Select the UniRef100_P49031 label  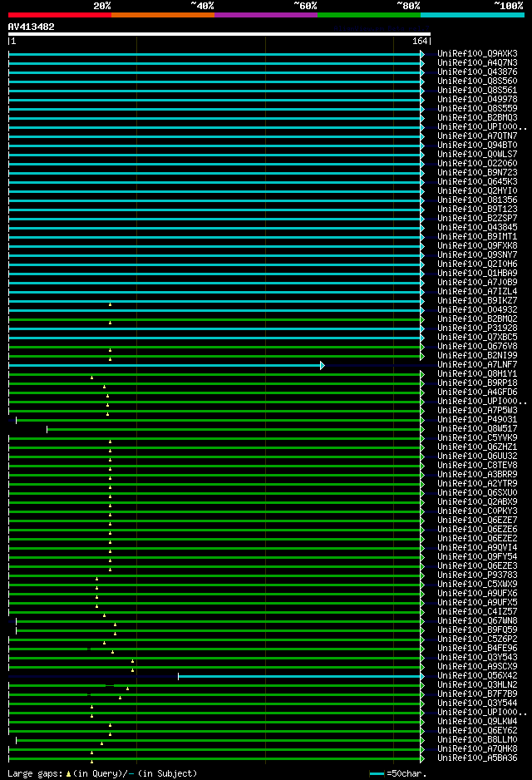(x=477, y=419)
